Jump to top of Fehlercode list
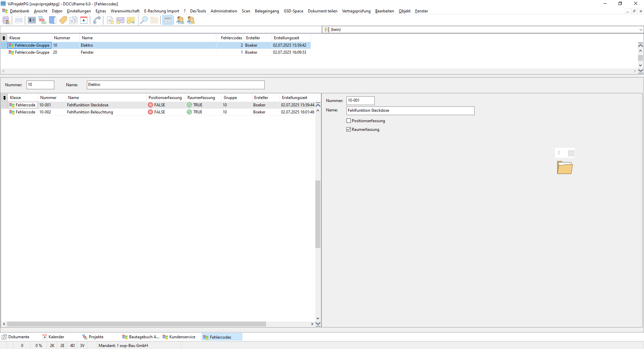 pos(318,105)
